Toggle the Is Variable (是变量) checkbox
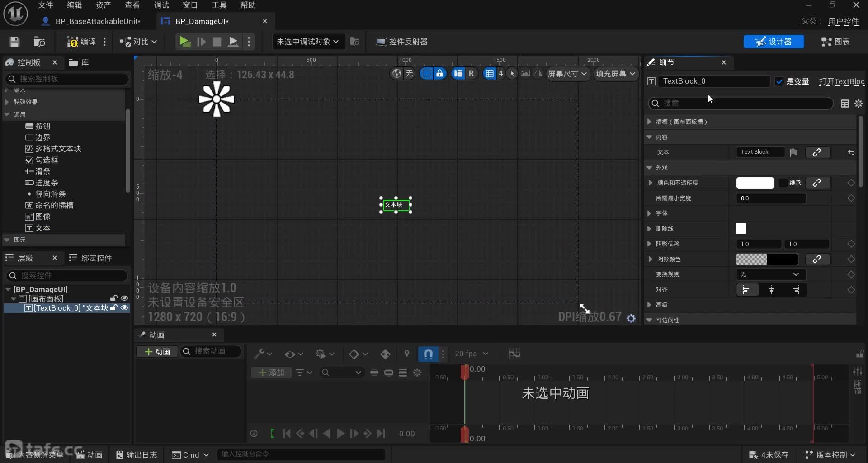Viewport: 868px width, 463px height. (x=779, y=81)
